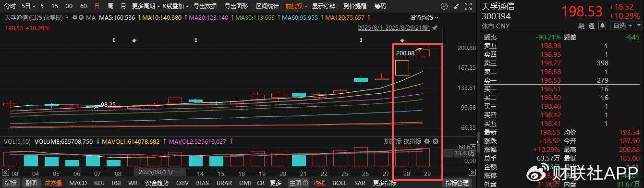Switch sub-chart to WR indicator
This screenshot has width=644, height=188.
(133, 183)
